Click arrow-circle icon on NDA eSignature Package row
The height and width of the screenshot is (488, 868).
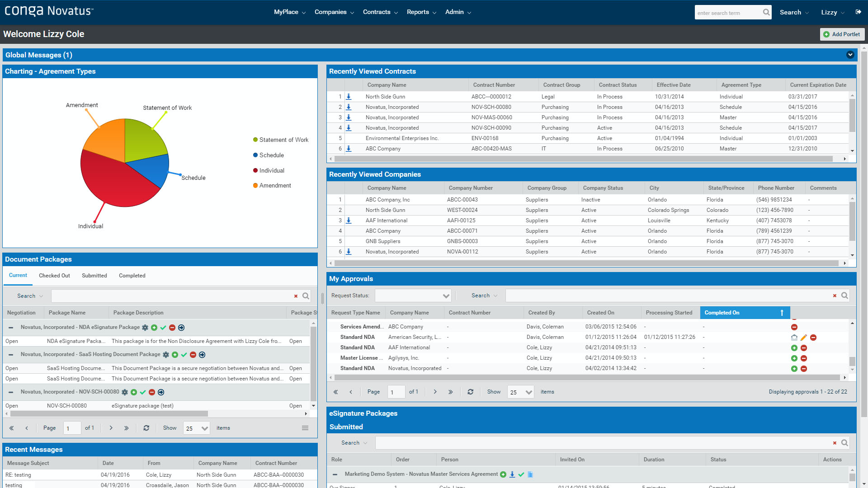(x=181, y=328)
